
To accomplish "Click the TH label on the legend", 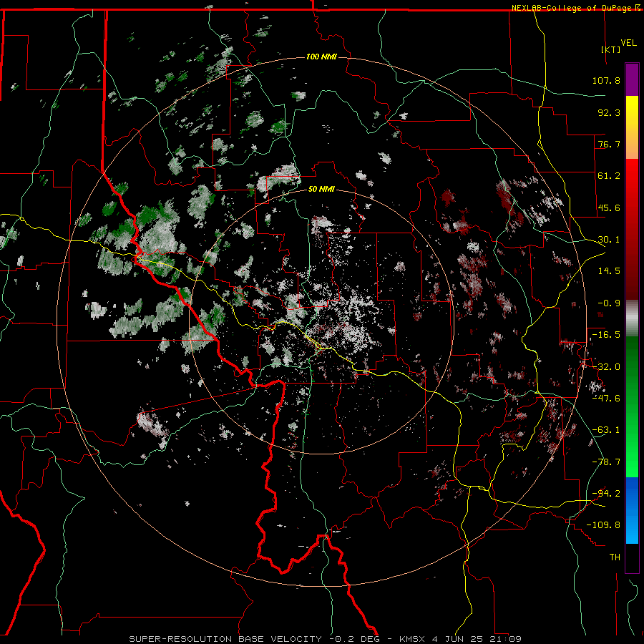I will click(615, 557).
